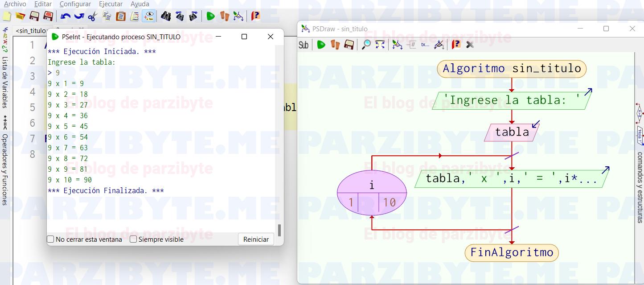The image size is (644, 285).
Task: Click the help icon in main toolbar
Action: (x=255, y=17)
